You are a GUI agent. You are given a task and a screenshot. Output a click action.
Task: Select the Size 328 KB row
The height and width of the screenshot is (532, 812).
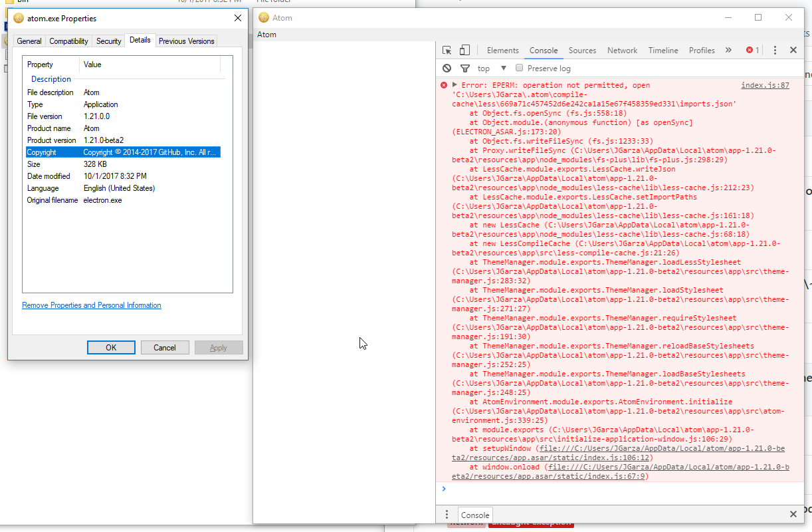click(x=123, y=164)
